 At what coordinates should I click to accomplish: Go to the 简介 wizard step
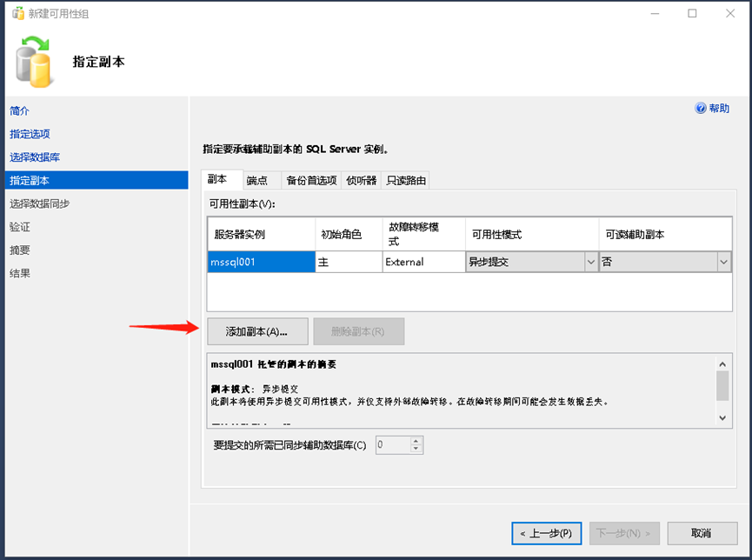pos(20,110)
